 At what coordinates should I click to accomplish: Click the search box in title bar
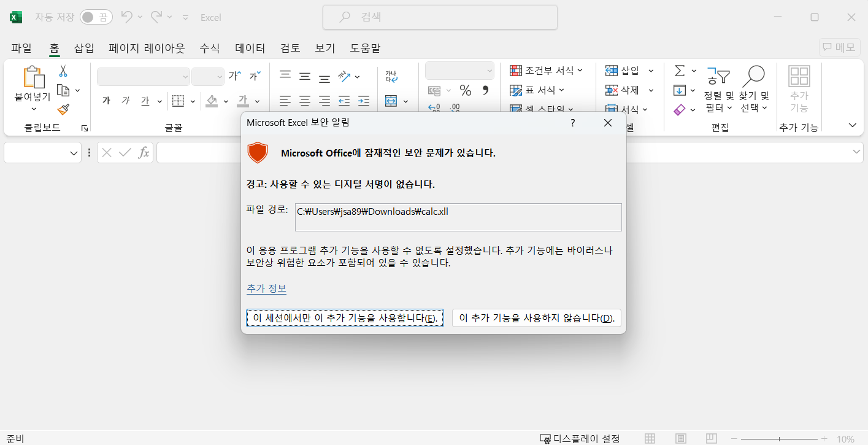440,17
